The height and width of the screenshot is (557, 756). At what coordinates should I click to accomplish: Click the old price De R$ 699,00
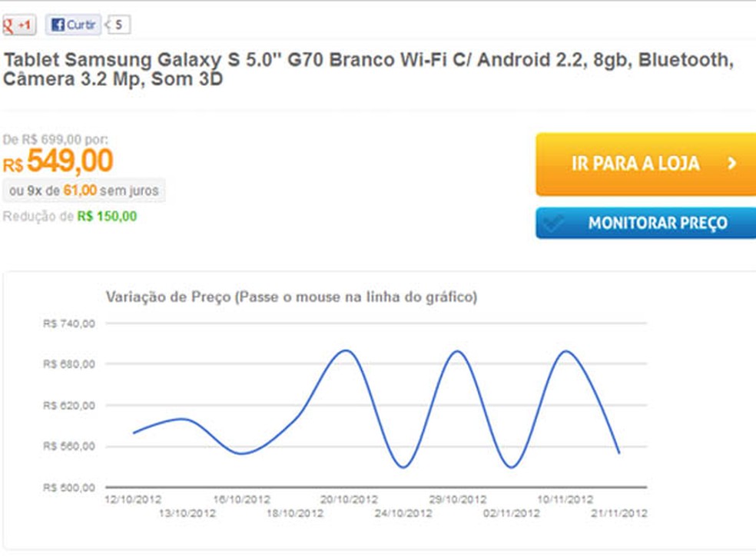(x=55, y=140)
